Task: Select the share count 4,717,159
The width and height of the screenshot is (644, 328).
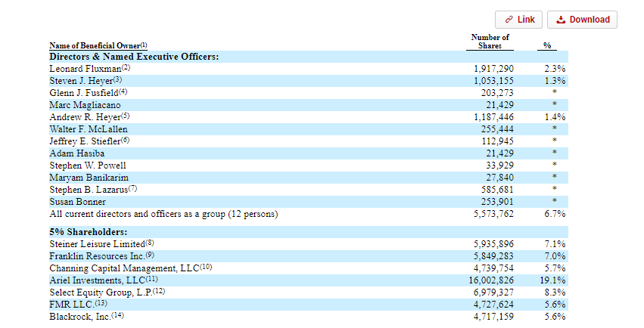Action: (x=493, y=317)
